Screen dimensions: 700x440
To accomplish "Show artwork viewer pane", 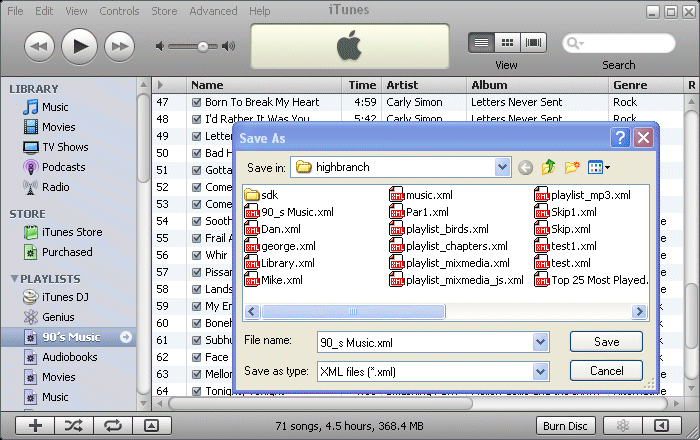I will (x=152, y=426).
